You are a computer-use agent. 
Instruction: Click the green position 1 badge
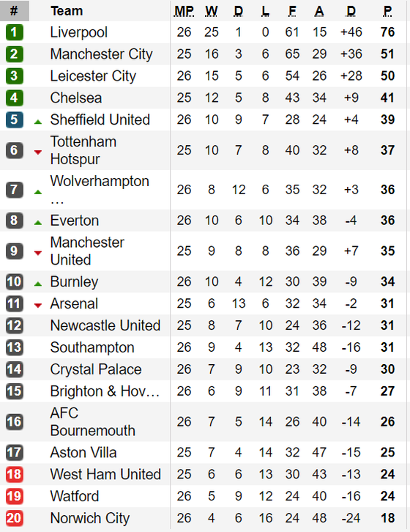pos(14,32)
